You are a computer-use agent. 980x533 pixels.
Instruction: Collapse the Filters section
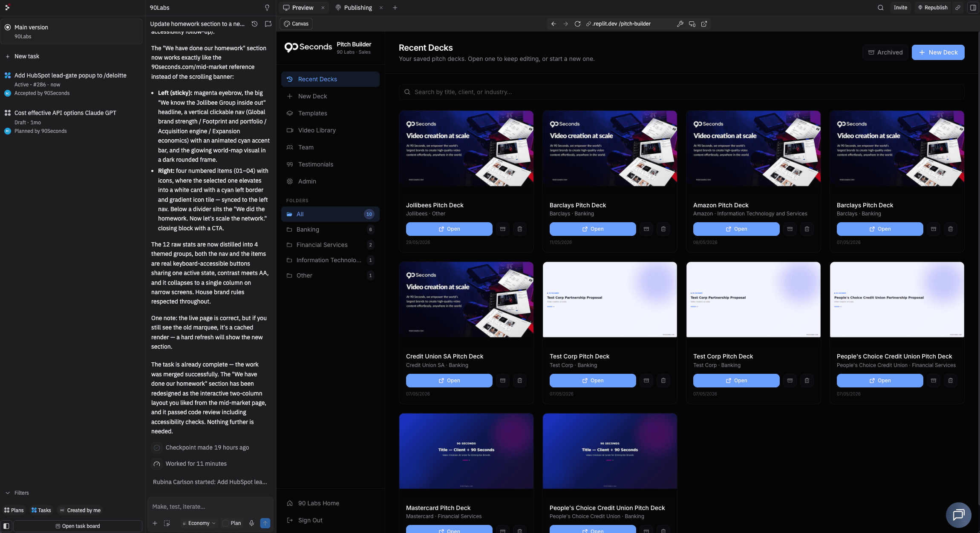point(17,493)
